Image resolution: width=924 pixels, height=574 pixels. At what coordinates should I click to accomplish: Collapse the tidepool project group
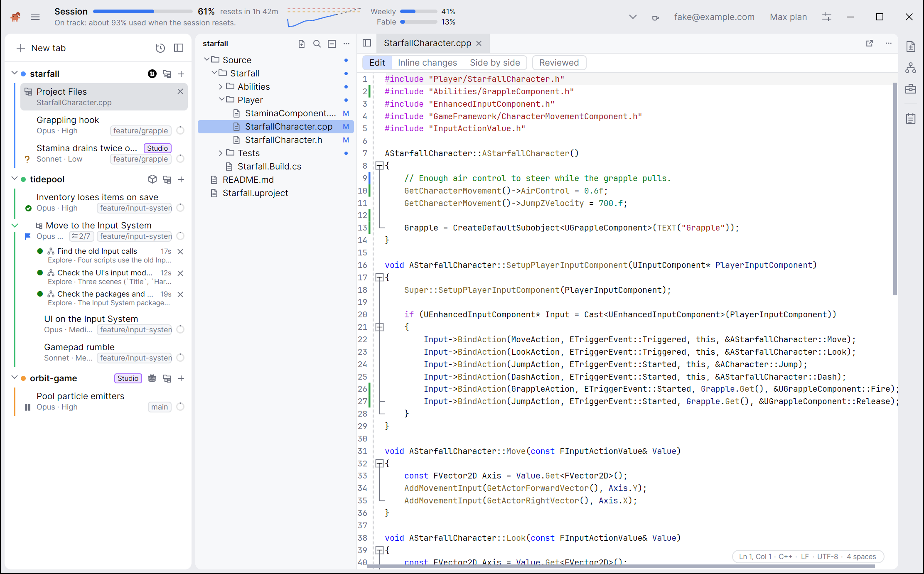tap(15, 179)
